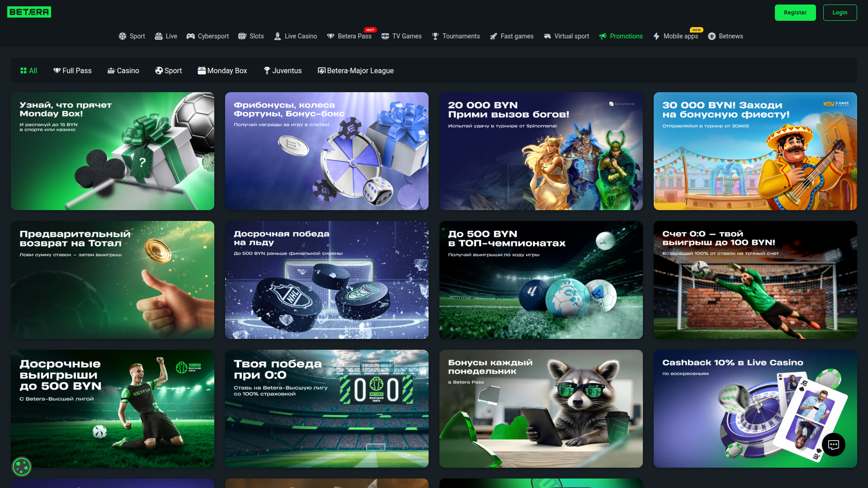Click the Betera logo
The height and width of the screenshot is (488, 868).
(x=29, y=12)
